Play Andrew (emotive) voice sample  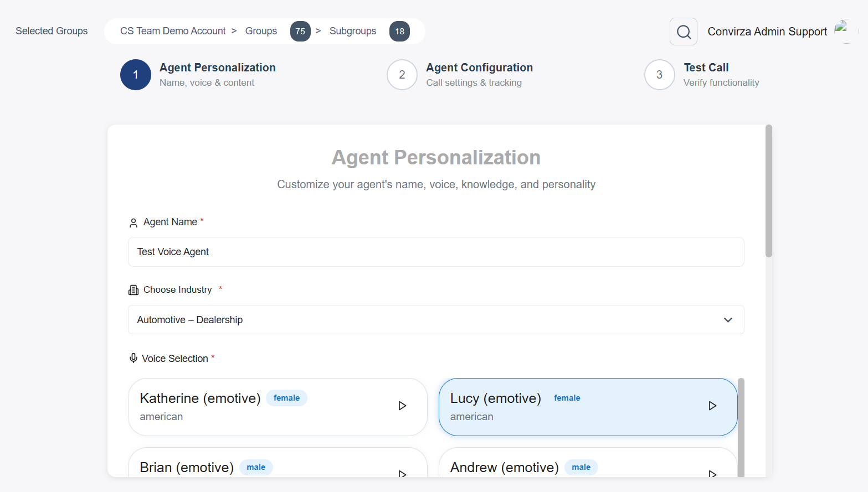pyautogui.click(x=712, y=473)
